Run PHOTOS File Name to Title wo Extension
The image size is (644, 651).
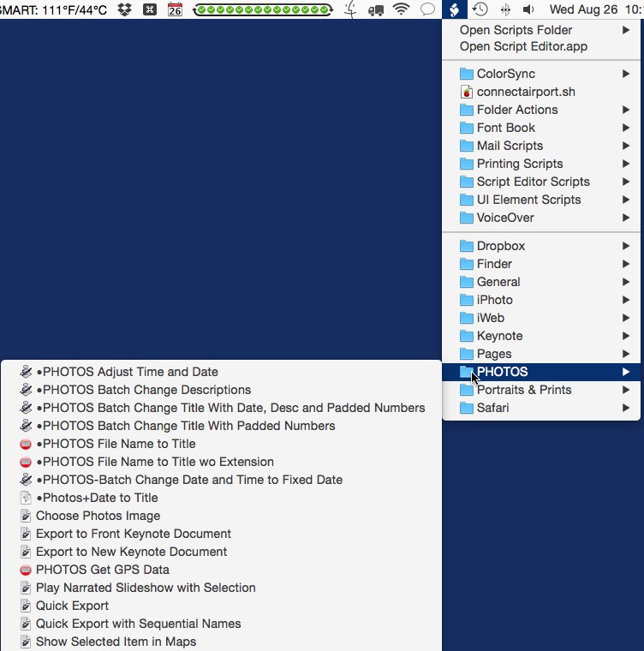[x=221, y=462]
